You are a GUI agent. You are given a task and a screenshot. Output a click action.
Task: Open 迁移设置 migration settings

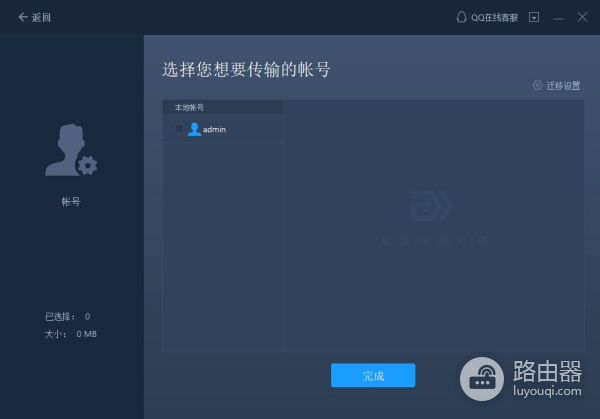click(563, 86)
